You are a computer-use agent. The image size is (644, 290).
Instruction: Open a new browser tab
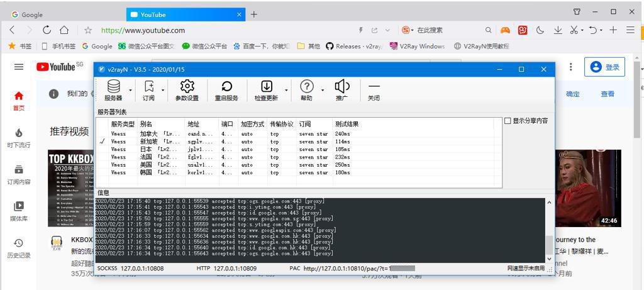pyautogui.click(x=254, y=14)
